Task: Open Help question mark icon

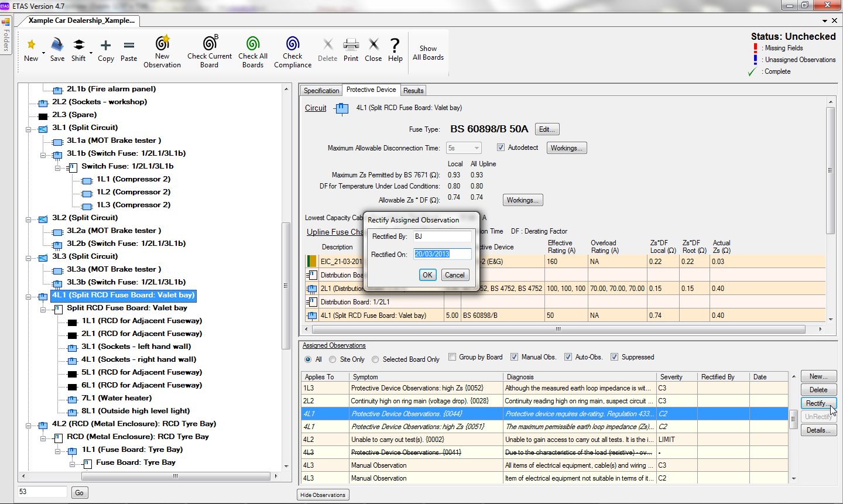Action: coord(395,44)
